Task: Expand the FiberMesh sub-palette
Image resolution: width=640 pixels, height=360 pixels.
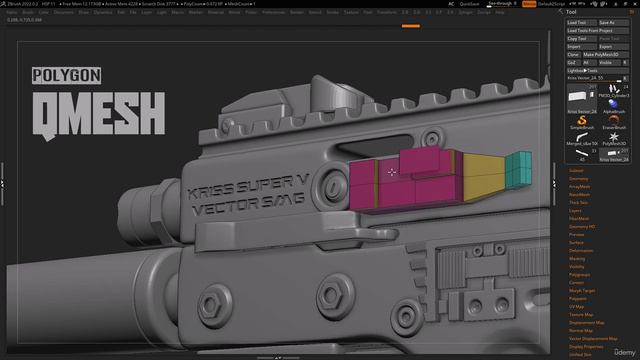Action: pos(579,219)
